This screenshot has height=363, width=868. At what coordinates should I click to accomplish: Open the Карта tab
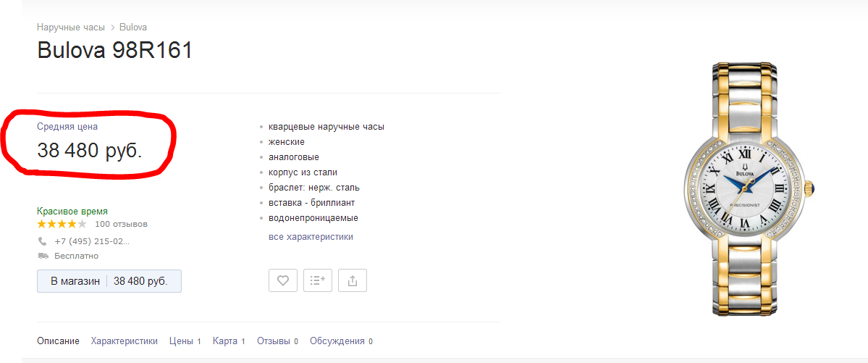pyautogui.click(x=225, y=341)
